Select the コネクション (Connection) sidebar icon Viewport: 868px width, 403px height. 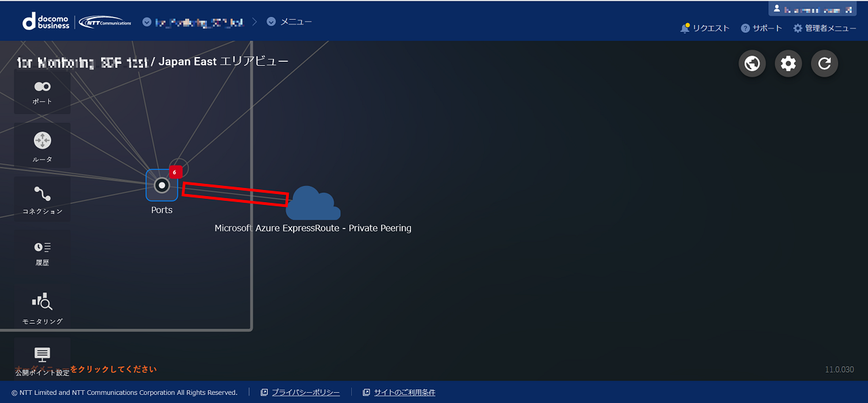point(42,199)
